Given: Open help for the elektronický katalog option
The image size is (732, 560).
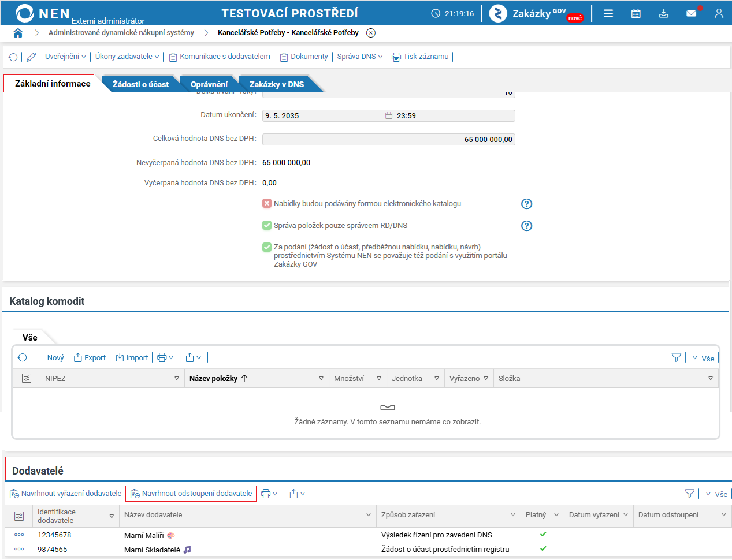Looking at the screenshot, I should tap(526, 204).
